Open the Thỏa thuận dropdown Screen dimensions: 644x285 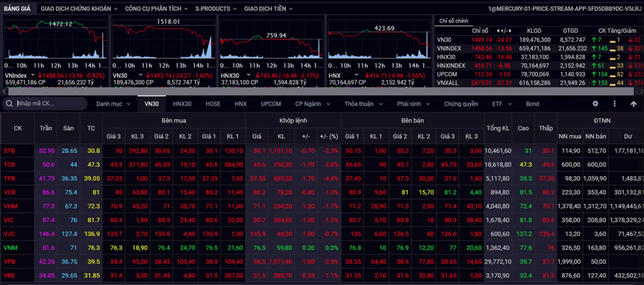(364, 104)
